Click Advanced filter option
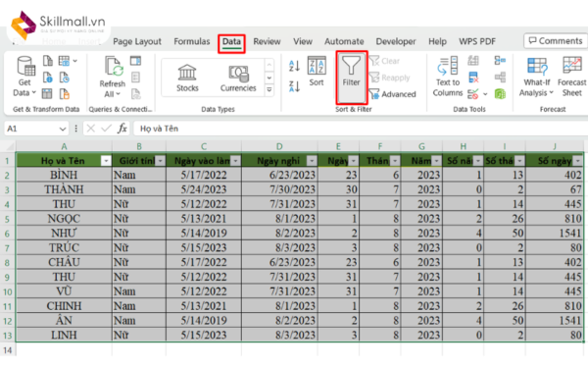 pyautogui.click(x=393, y=94)
